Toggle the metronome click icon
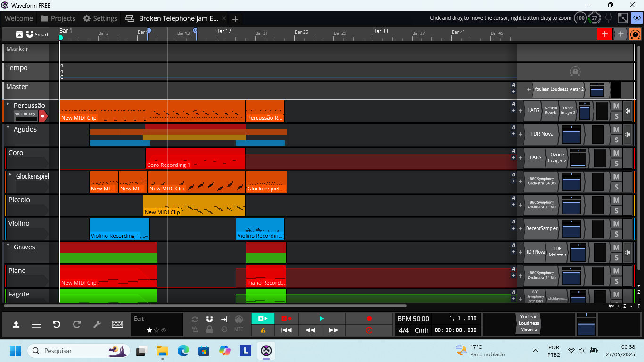 (195, 329)
